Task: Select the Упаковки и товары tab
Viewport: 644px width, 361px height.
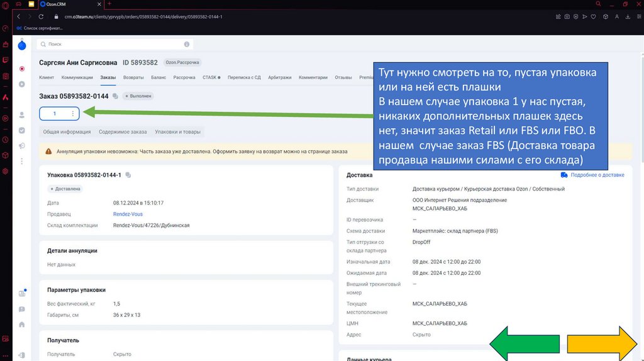Action: (178, 132)
